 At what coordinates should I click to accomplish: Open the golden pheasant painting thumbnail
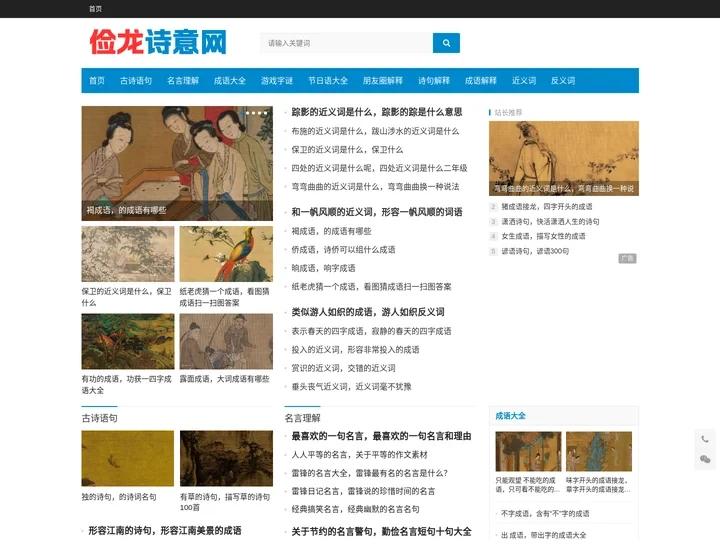coord(226,254)
